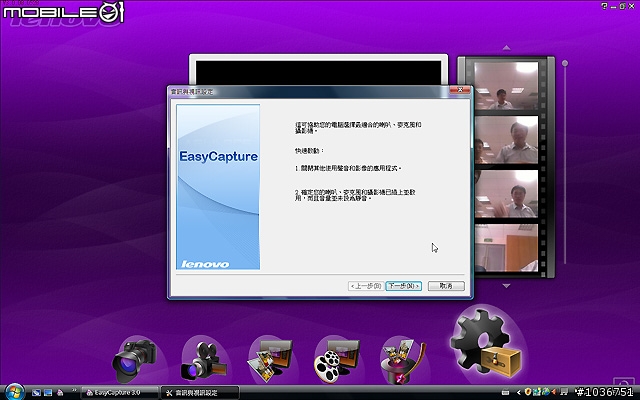The height and width of the screenshot is (400, 640).
Task: Click the EasyCapture logo text in dialog
Action: click(x=218, y=156)
